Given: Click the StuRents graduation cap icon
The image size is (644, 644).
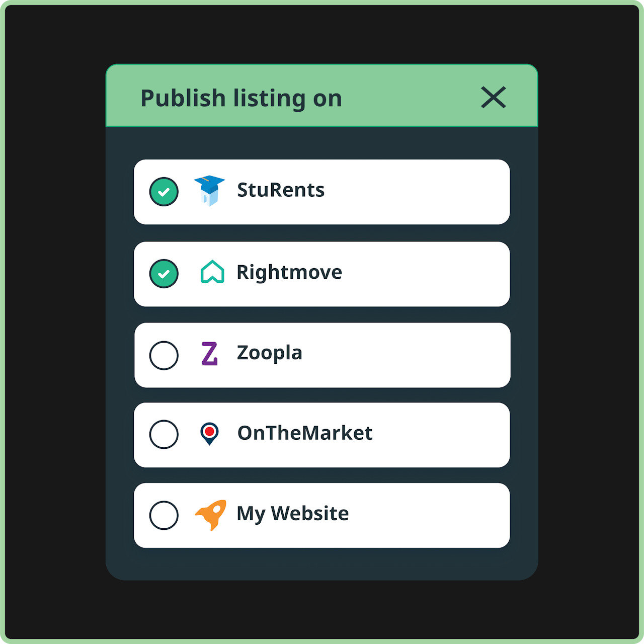Looking at the screenshot, I should click(209, 191).
